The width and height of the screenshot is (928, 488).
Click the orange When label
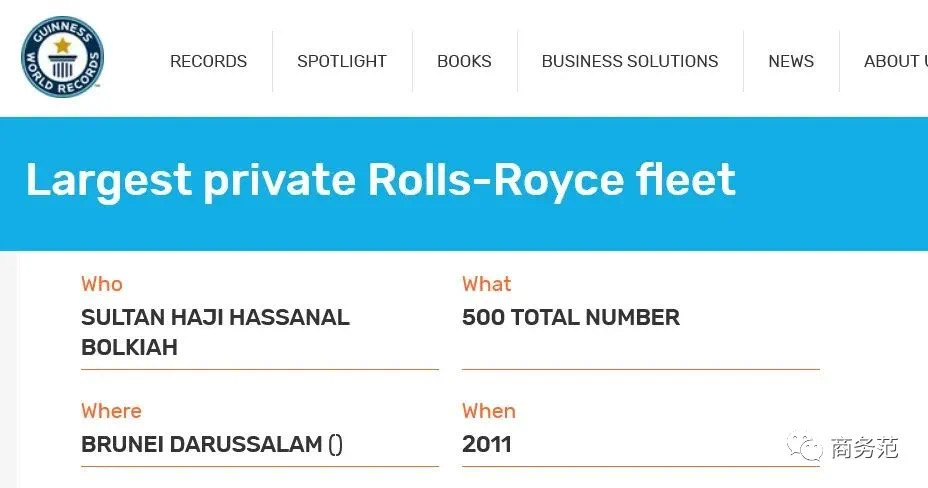[489, 411]
